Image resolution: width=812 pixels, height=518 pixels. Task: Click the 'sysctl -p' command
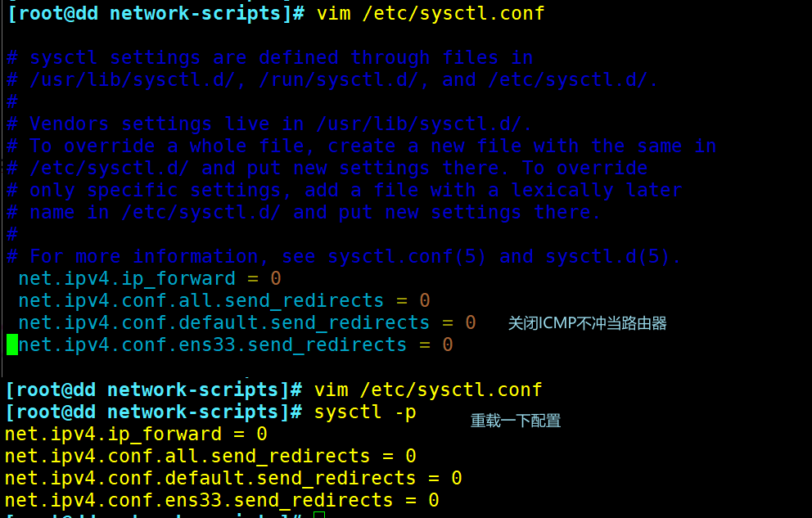pyautogui.click(x=365, y=412)
